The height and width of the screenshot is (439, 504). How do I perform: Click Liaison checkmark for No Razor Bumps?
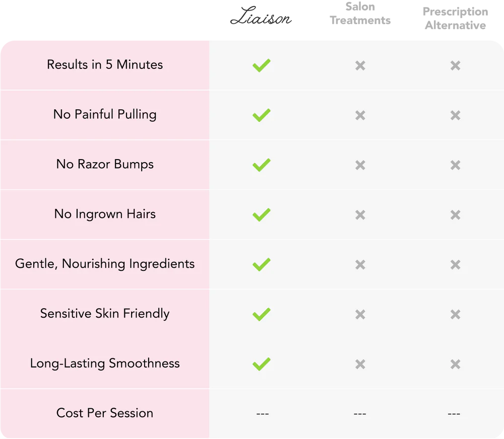261,165
